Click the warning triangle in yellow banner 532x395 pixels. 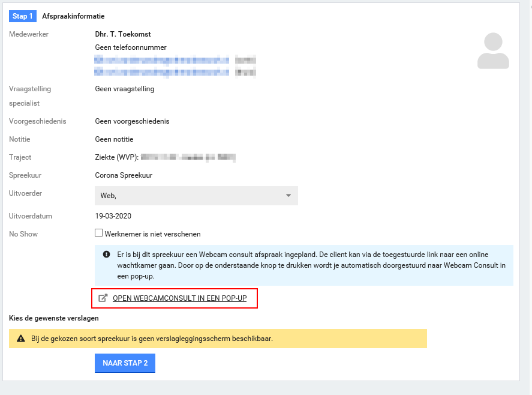[20, 339]
